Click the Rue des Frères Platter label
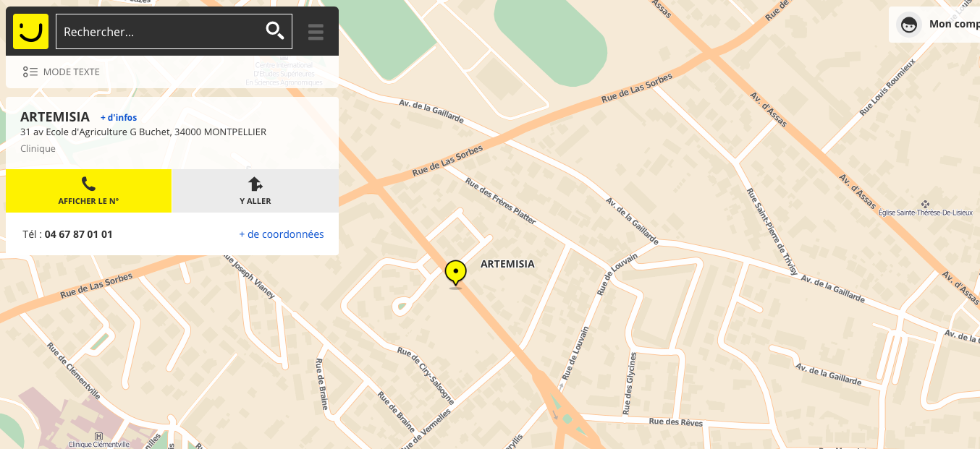 [x=500, y=201]
